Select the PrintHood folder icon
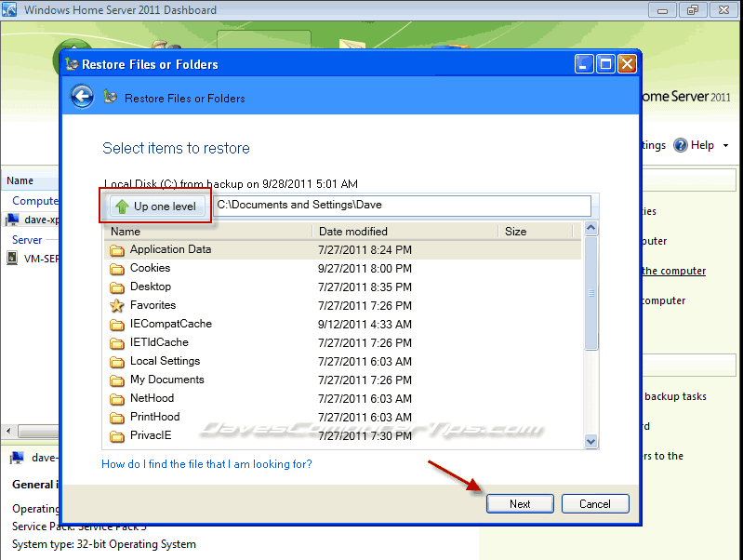This screenshot has height=560, width=743. [x=116, y=418]
